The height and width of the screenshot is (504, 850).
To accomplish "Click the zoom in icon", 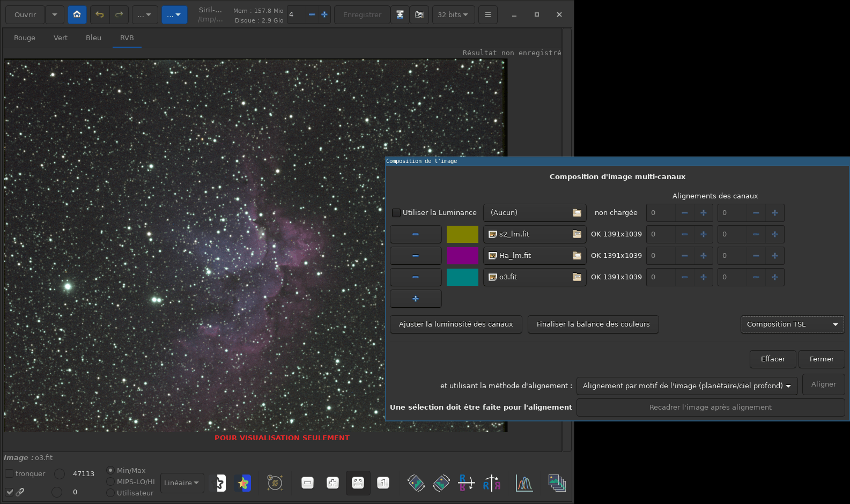I will tap(332, 483).
